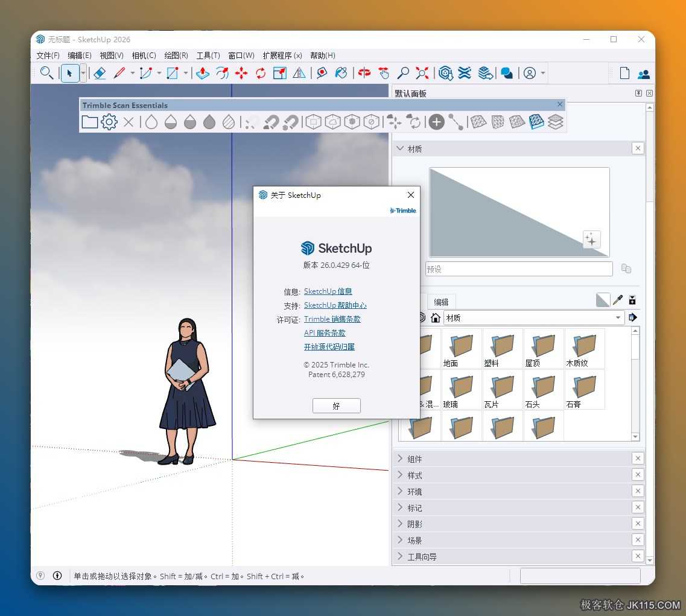Open the API 服务条款 link
Image resolution: width=686 pixels, height=616 pixels.
pyautogui.click(x=325, y=333)
